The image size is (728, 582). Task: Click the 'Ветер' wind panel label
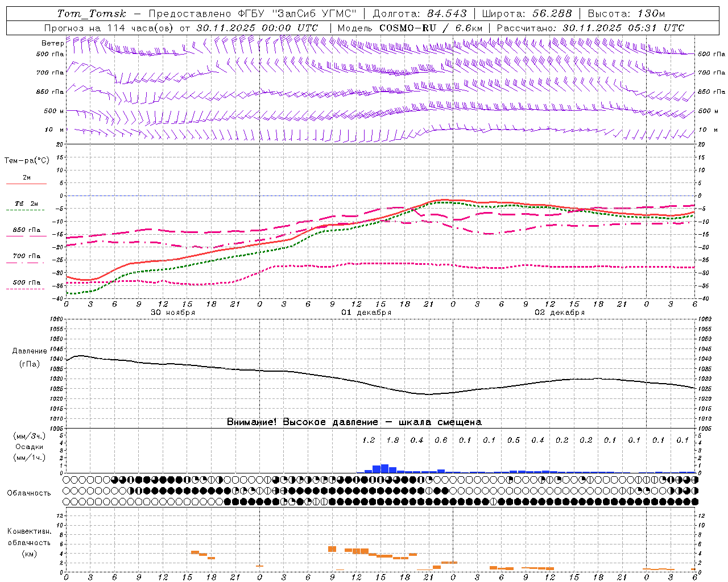click(x=52, y=43)
